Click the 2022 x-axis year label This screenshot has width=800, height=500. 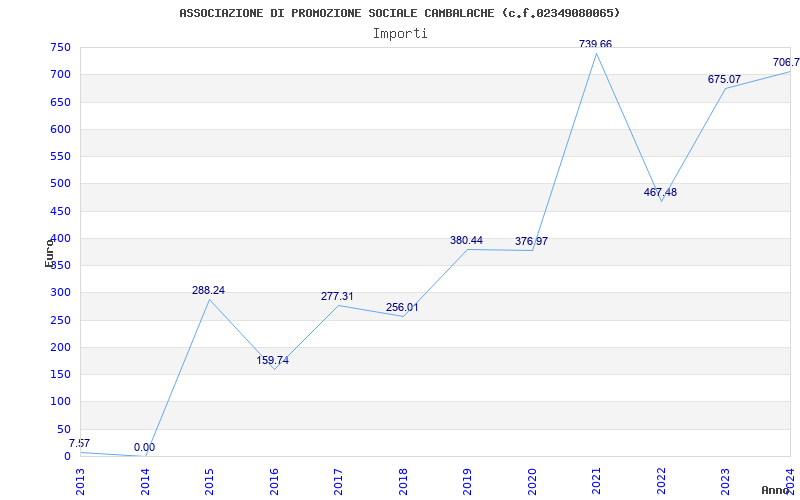click(661, 481)
